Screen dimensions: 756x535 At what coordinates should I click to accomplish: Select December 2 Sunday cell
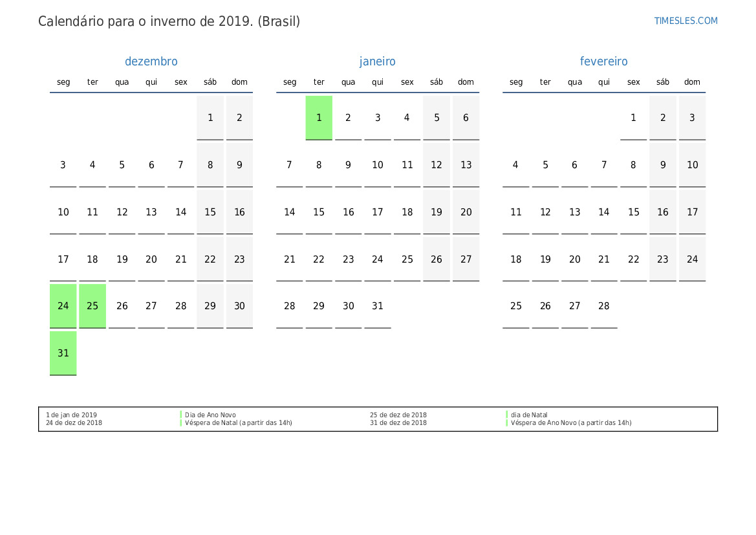pyautogui.click(x=240, y=118)
